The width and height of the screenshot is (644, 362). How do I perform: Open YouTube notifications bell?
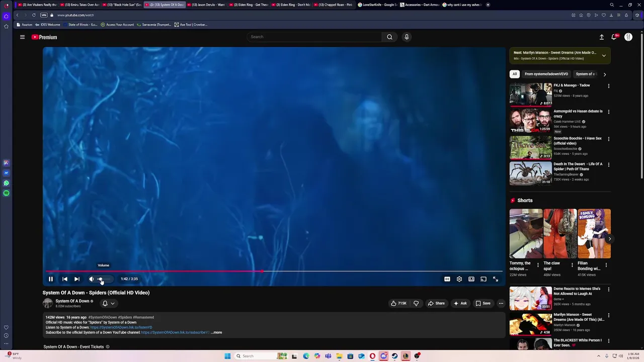614,37
